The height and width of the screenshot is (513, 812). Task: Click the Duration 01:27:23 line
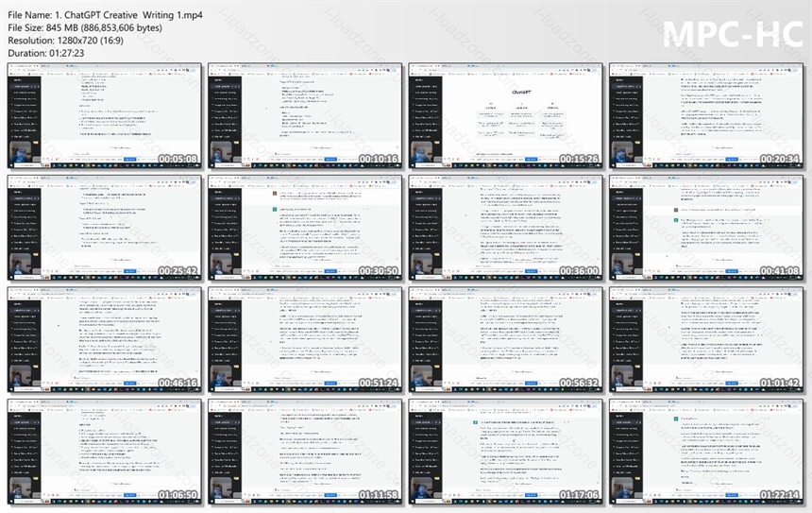45,53
